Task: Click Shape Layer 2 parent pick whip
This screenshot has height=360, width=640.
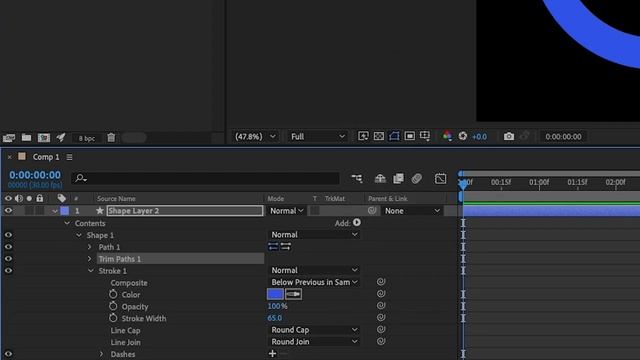Action: 372,211
